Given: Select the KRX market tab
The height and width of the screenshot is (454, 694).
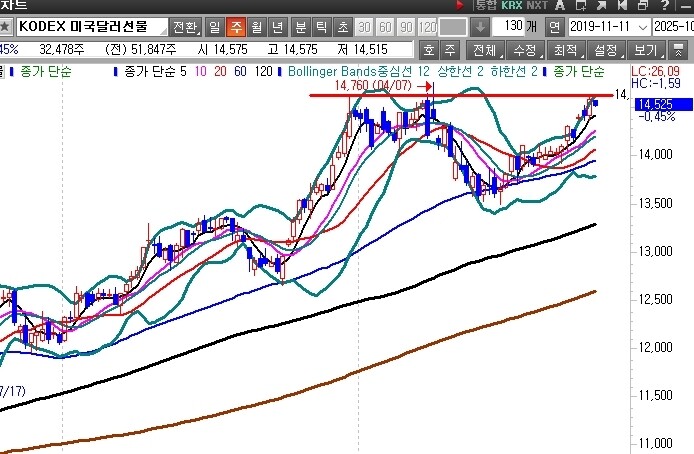Looking at the screenshot, I should coord(512,5).
